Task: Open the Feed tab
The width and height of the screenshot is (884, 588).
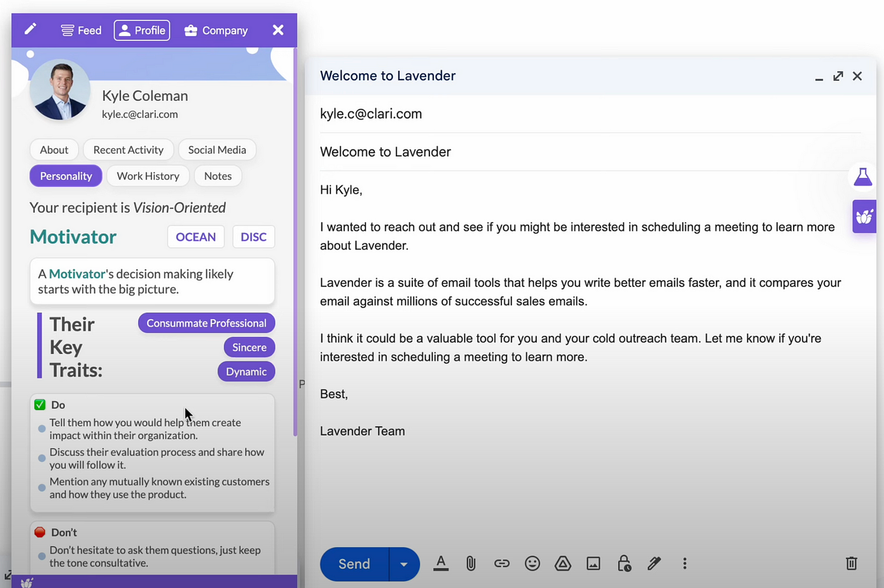Action: (81, 30)
